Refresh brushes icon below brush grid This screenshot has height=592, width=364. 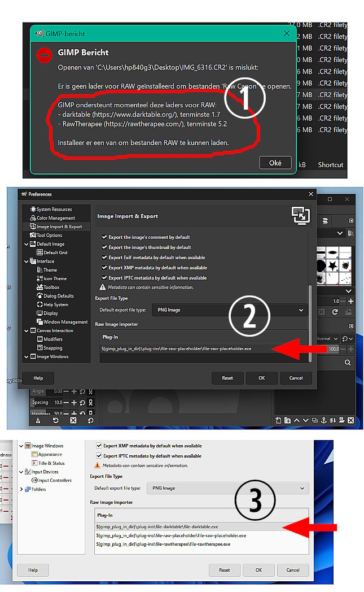(335, 312)
